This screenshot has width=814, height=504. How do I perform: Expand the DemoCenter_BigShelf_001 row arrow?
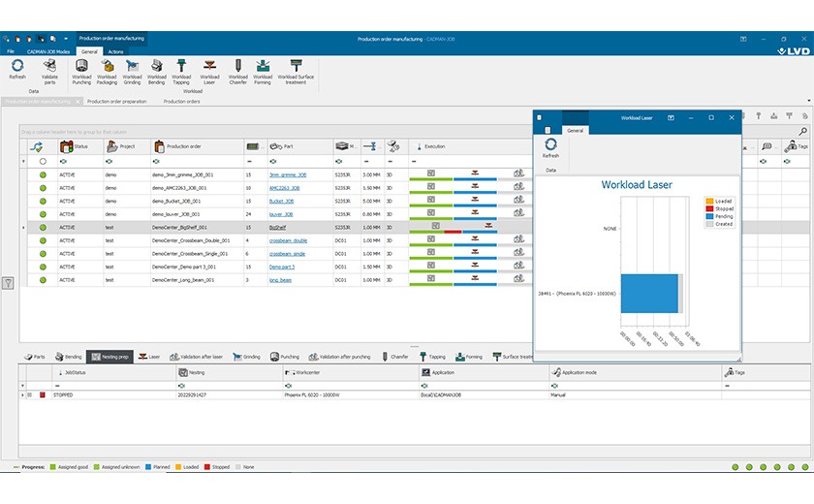[23, 228]
